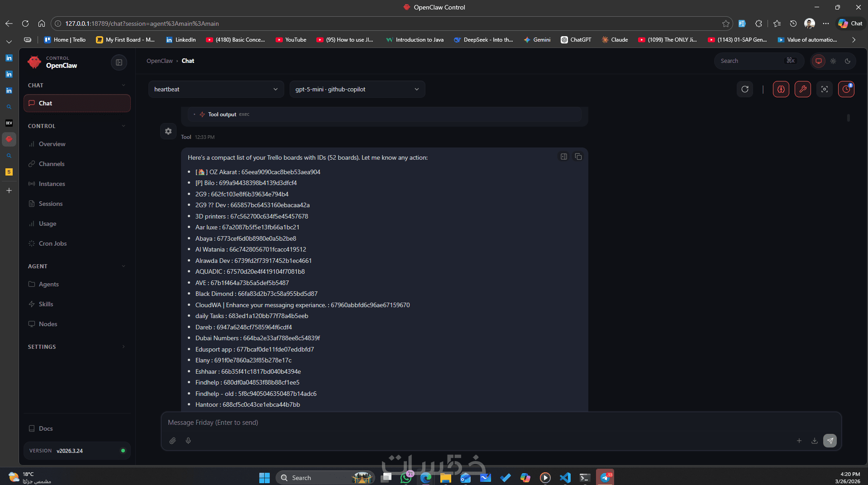Image resolution: width=868 pixels, height=485 pixels.
Task: Collapse the CONTROL sidebar section
Action: 77,126
